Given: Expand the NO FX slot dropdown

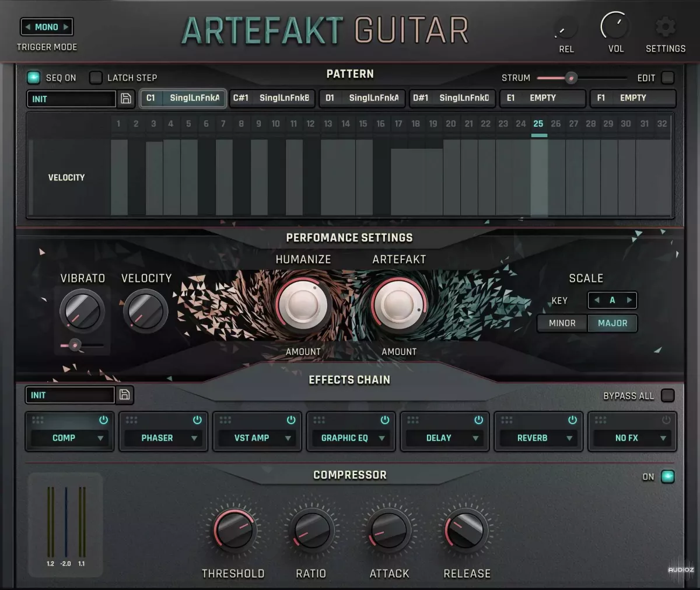Looking at the screenshot, I should pos(663,438).
